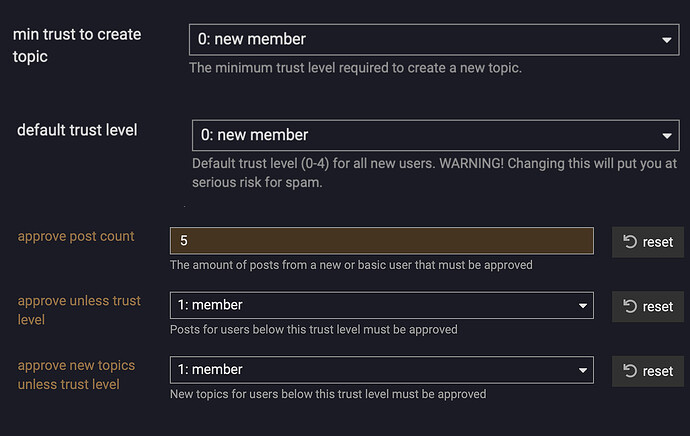Reset the approve post count setting
The height and width of the screenshot is (436, 690).
[648, 242]
